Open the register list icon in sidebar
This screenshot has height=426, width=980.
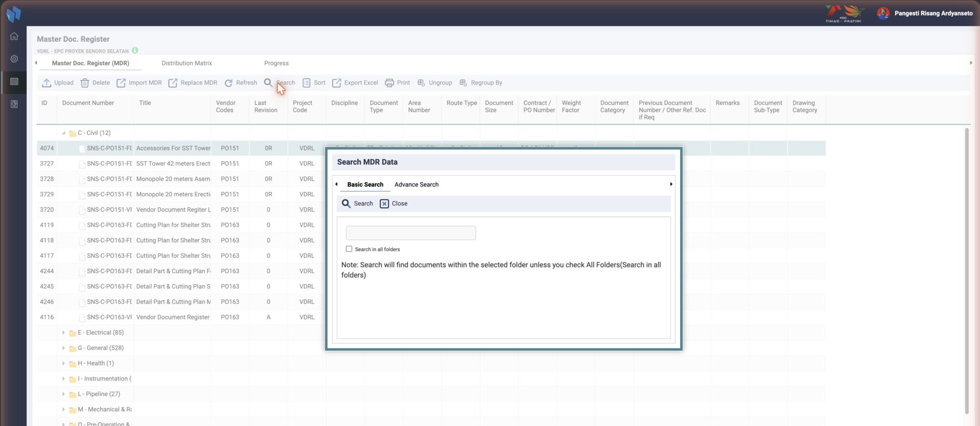[14, 82]
